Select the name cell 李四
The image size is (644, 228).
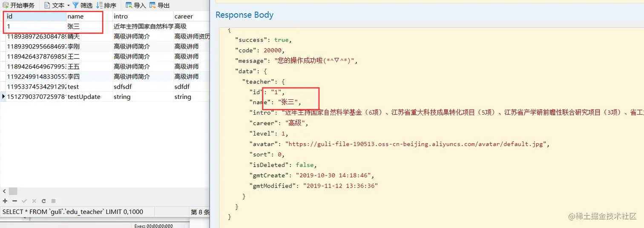tap(89, 77)
